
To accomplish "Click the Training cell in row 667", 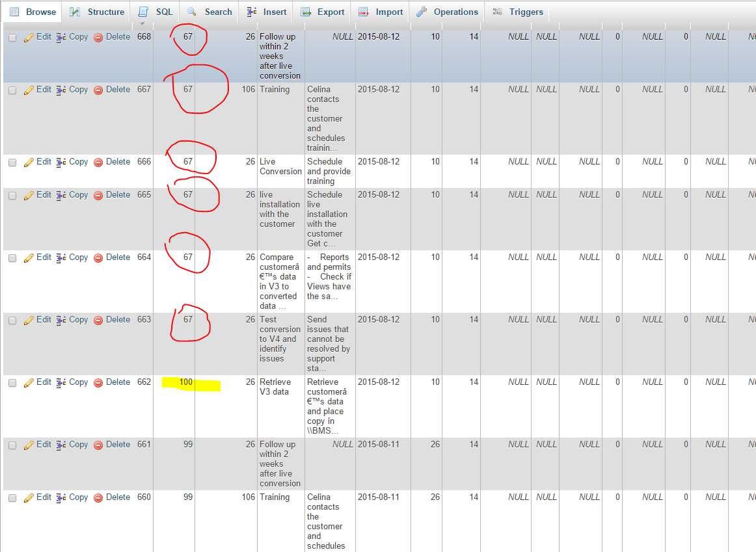I will click(x=275, y=90).
